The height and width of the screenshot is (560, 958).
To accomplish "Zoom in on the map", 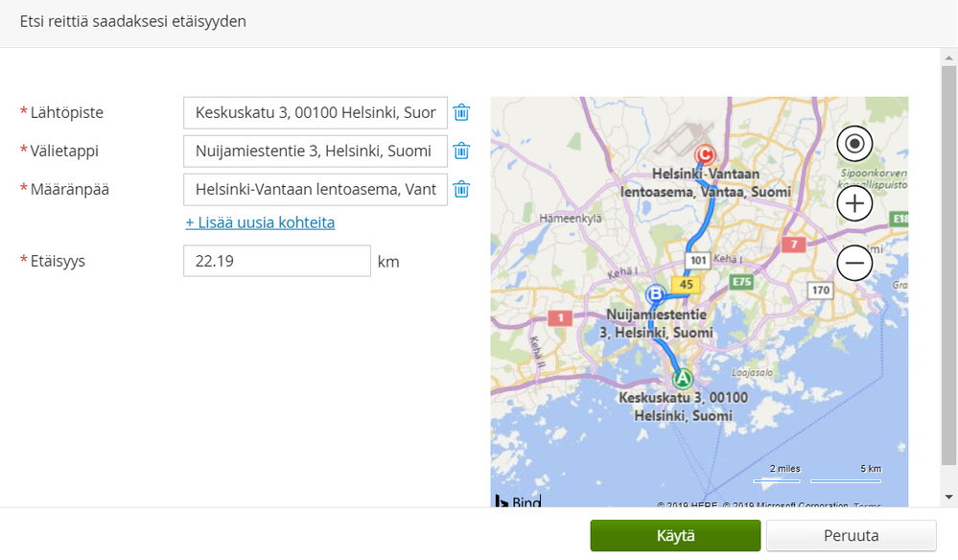I will [854, 203].
